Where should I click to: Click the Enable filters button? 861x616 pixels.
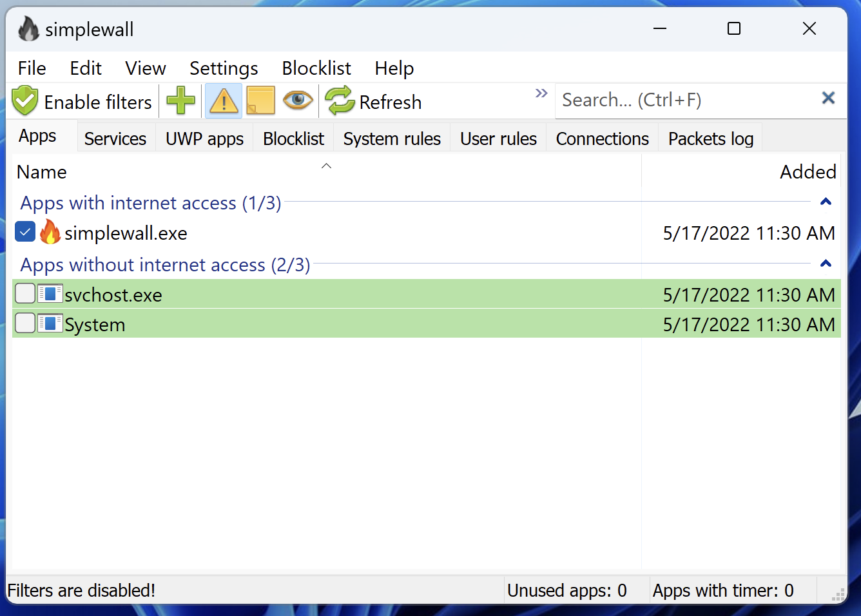82,101
